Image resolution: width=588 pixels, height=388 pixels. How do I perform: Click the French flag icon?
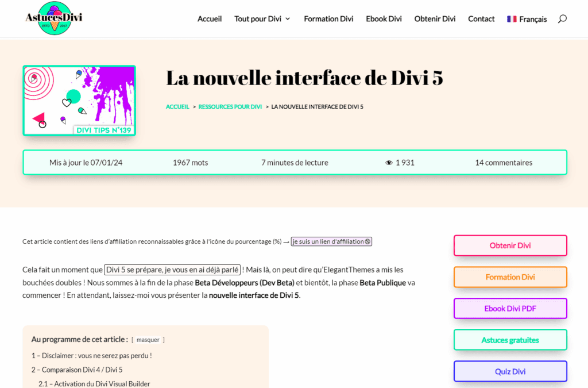tap(512, 19)
